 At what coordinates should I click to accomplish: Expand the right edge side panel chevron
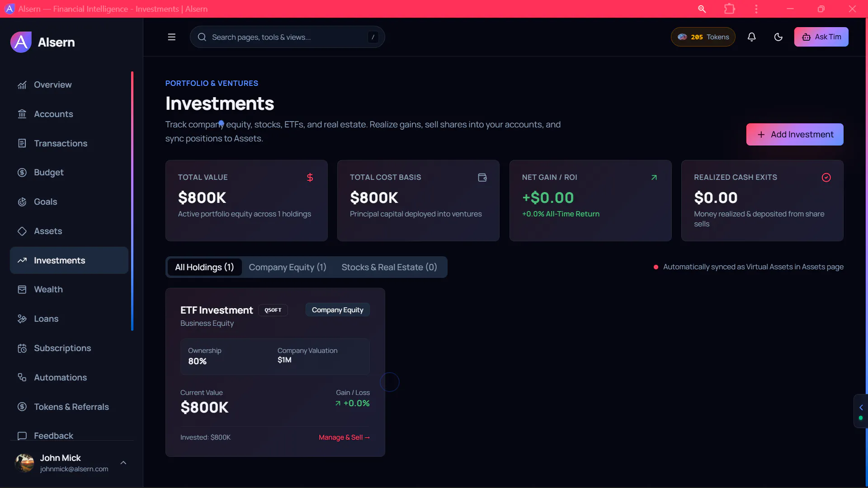point(861,408)
